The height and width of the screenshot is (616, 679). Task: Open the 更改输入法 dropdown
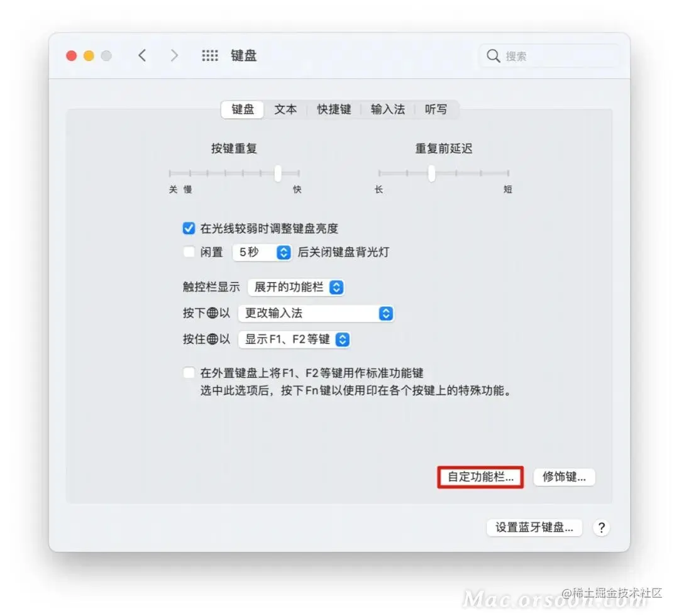pyautogui.click(x=316, y=314)
